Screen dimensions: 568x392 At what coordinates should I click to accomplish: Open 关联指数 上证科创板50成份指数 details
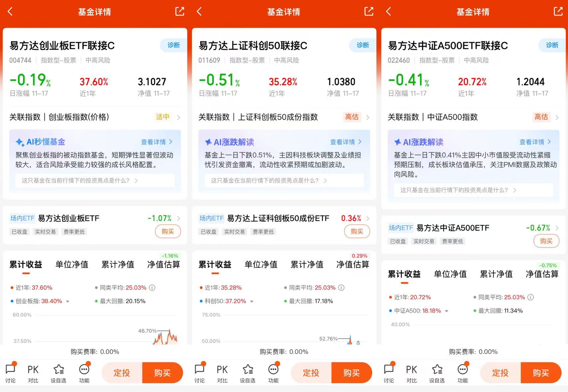[x=284, y=117]
